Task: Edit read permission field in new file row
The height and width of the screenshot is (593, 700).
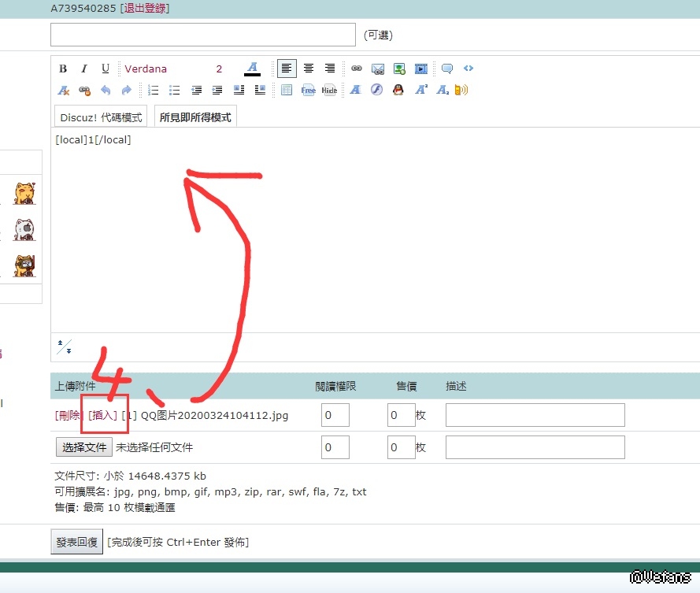Action: coord(335,447)
